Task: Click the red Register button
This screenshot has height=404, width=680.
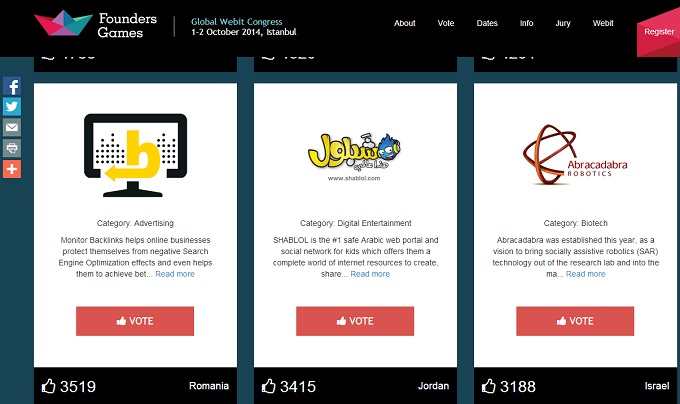Action: tap(658, 32)
